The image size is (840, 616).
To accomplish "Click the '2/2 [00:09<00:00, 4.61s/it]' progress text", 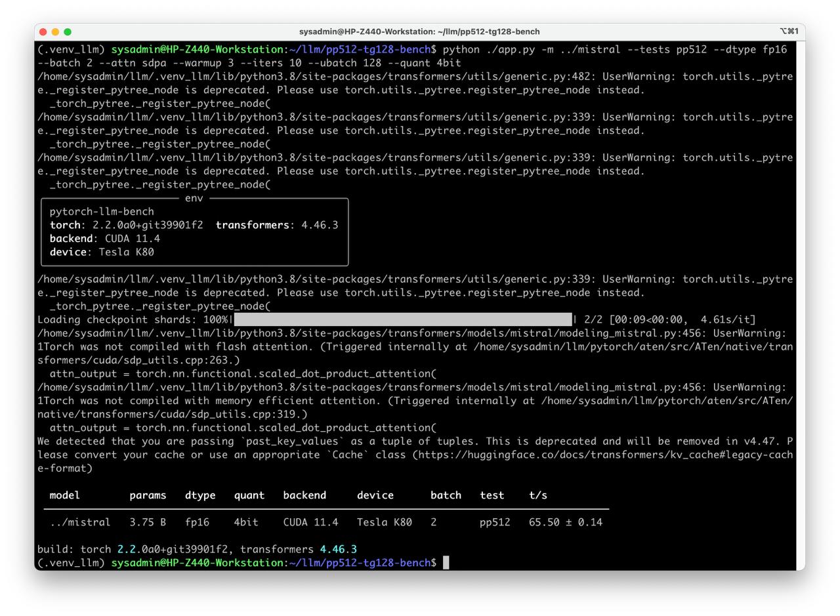I will click(670, 319).
